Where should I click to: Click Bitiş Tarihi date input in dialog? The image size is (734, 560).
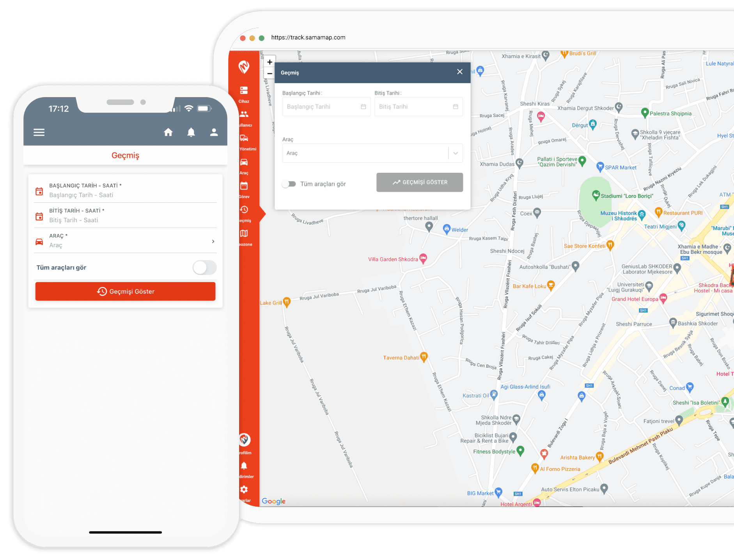click(x=418, y=106)
